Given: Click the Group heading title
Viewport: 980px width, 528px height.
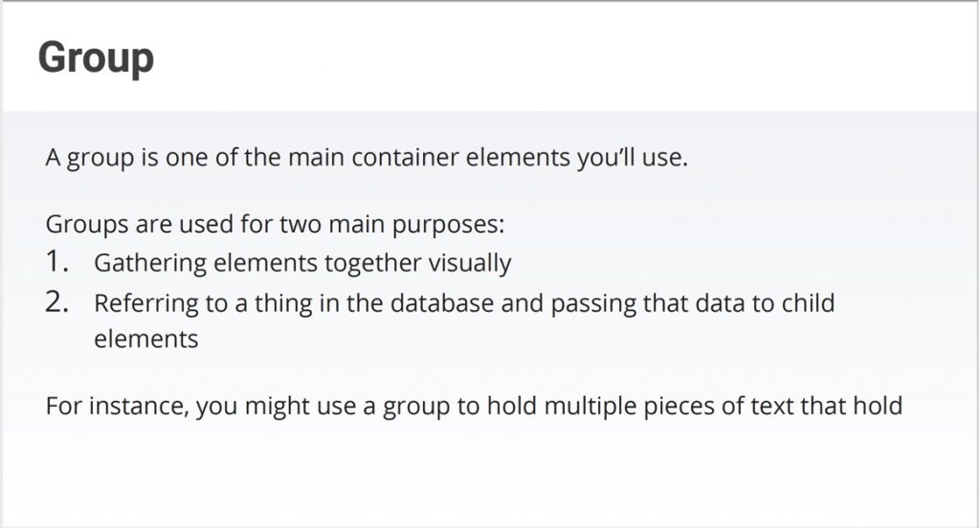Looking at the screenshot, I should (96, 58).
